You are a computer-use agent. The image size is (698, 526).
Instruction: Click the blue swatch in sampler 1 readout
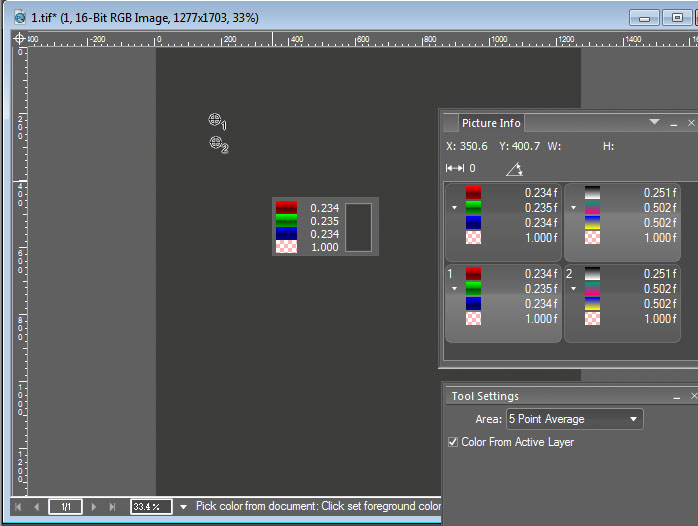click(473, 303)
